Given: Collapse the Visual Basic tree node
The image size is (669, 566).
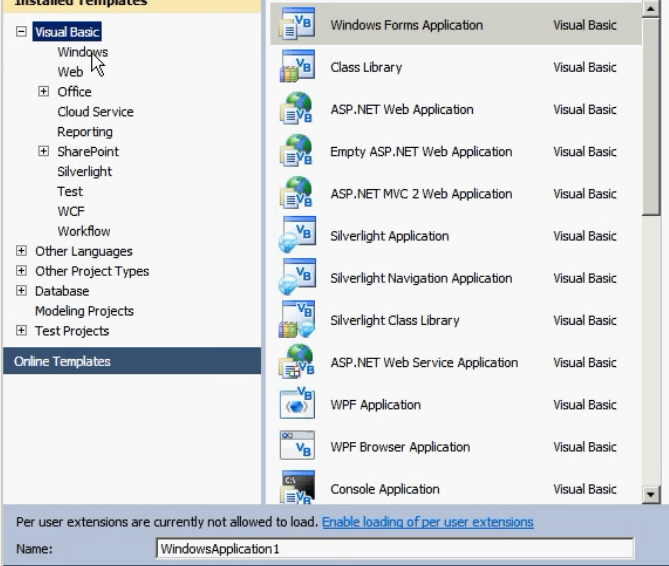Looking at the screenshot, I should pyautogui.click(x=21, y=32).
